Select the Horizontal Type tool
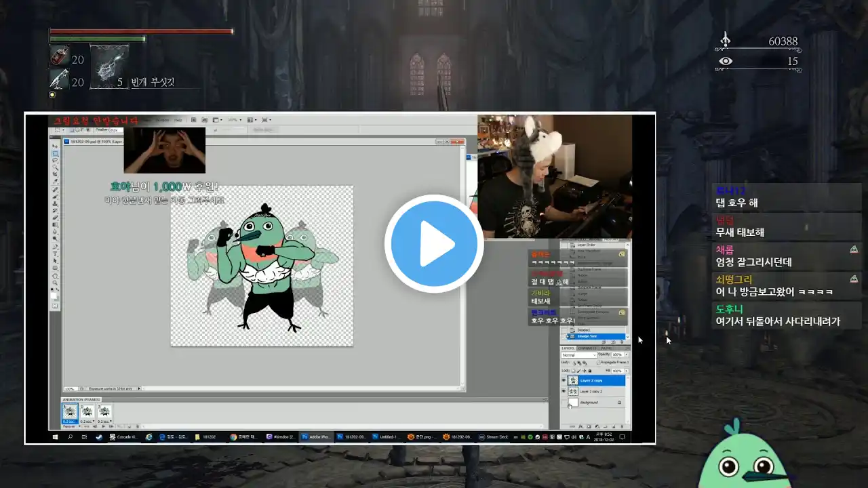Viewport: 868px width, 488px height. coord(56,254)
